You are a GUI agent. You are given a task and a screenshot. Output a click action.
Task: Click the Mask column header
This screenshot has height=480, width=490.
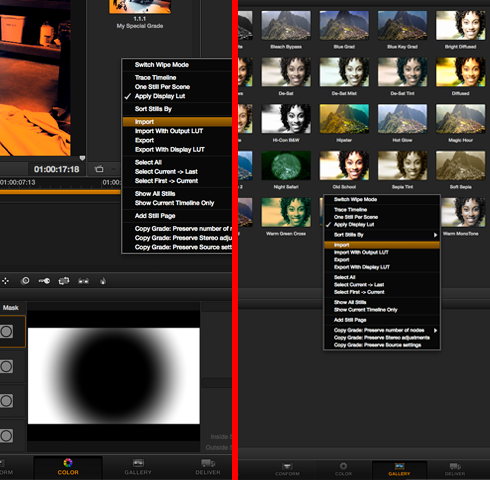[11, 307]
